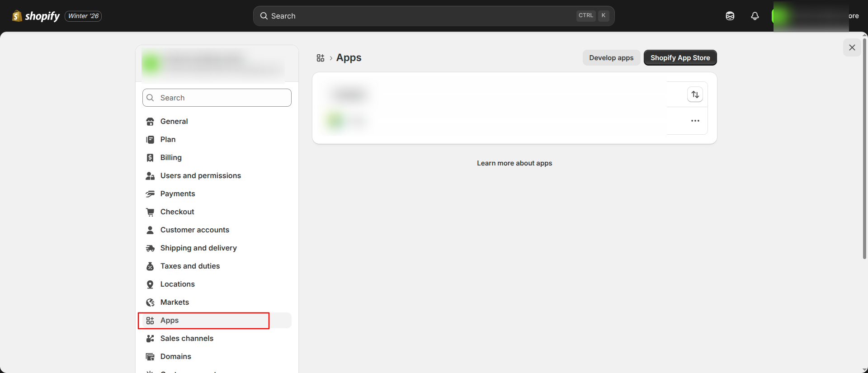Click the Shopify logo in top bar

point(36,16)
